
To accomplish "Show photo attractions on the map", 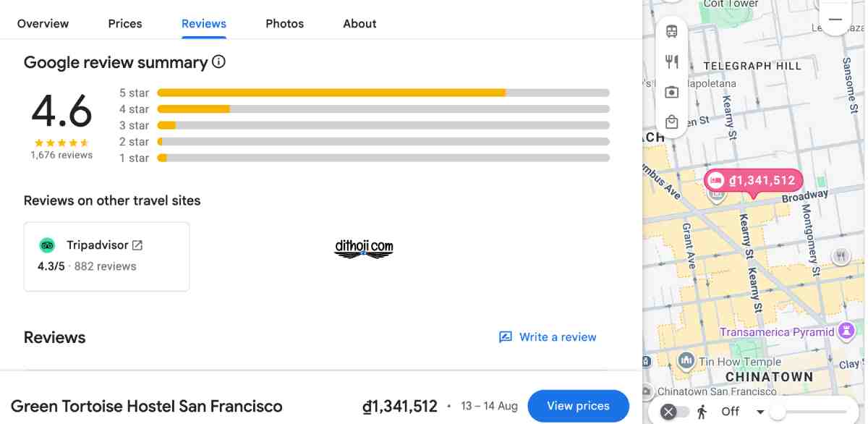I will click(x=672, y=92).
